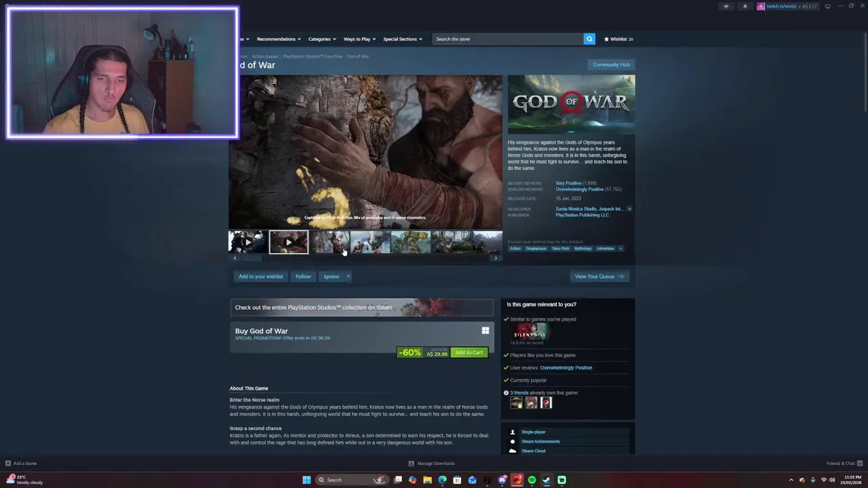The width and height of the screenshot is (868, 488).
Task: Click the Follow button
Action: [x=303, y=277]
